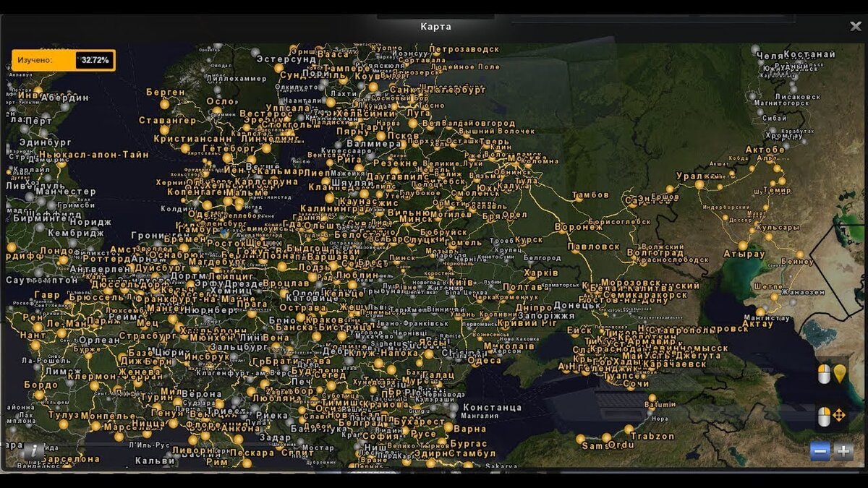Select the city label 'Актобе'
868x488 pixels.
(766, 150)
